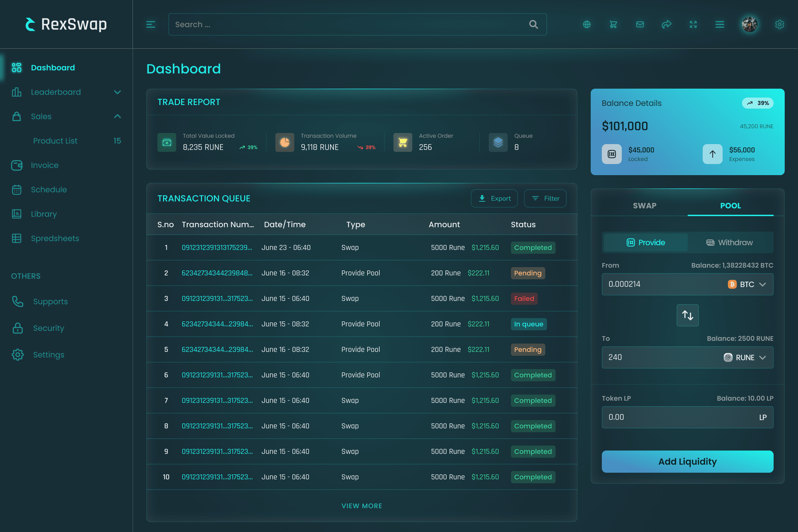
Task: Click the Export button
Action: click(x=494, y=198)
